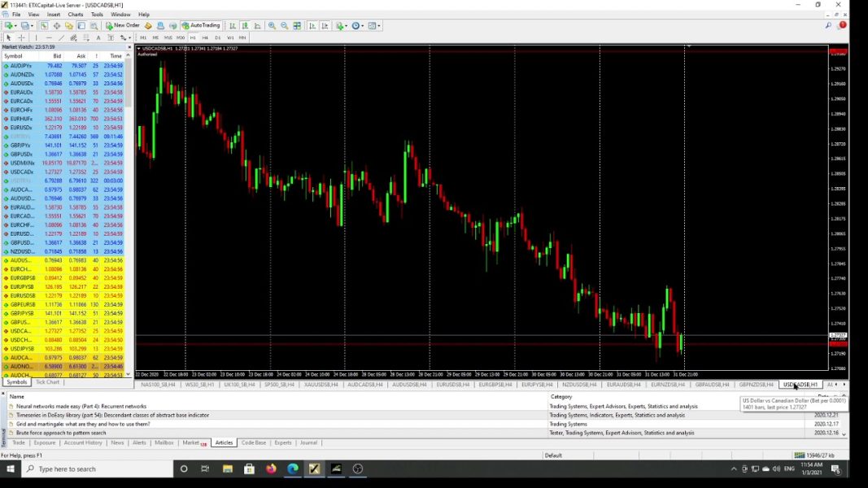868x488 pixels.
Task: Open Microsoft Edge from the taskbar
Action: (292, 469)
